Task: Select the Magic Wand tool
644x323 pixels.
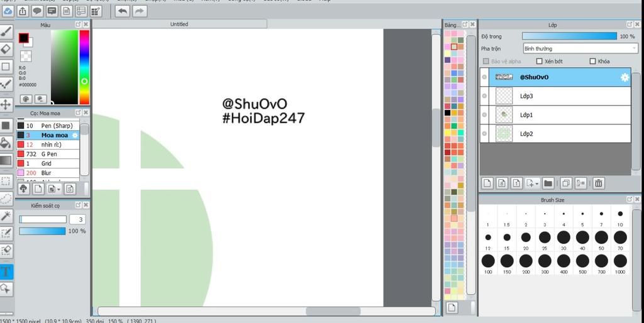Action: click(6, 216)
